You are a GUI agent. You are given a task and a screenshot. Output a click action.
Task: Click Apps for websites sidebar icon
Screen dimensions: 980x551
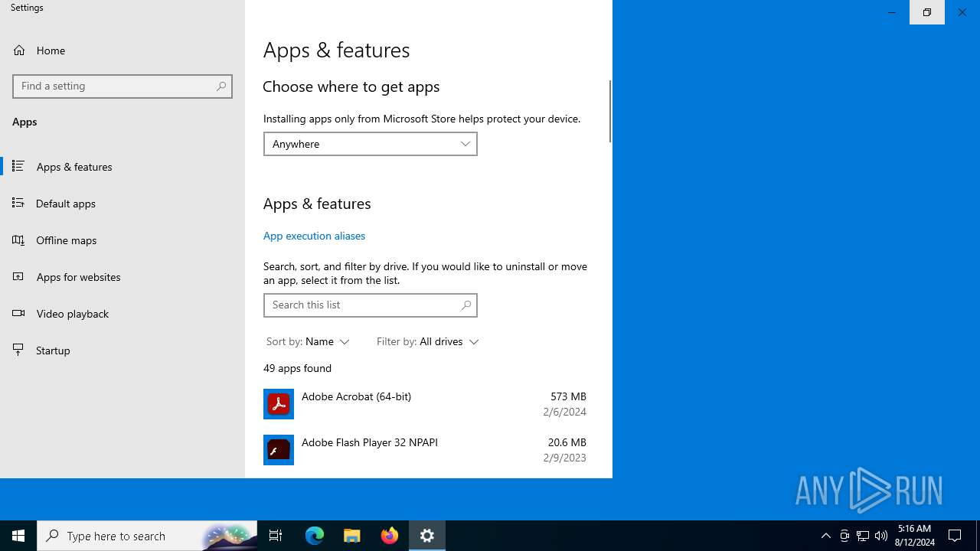pos(18,276)
